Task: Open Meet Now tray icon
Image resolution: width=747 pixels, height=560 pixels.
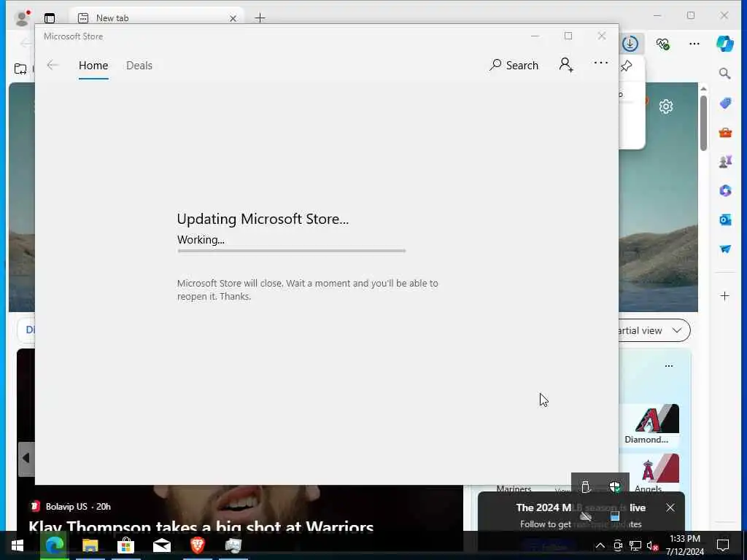Action: (618, 545)
